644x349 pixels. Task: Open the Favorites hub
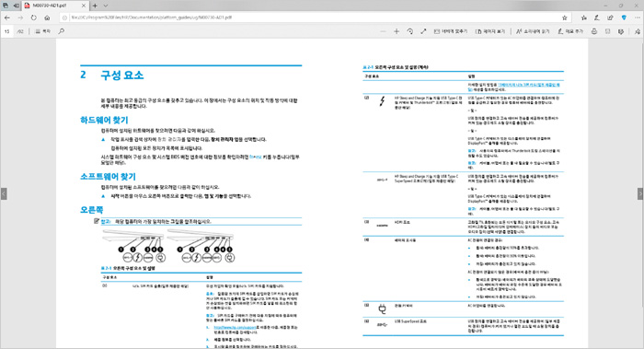(x=584, y=17)
